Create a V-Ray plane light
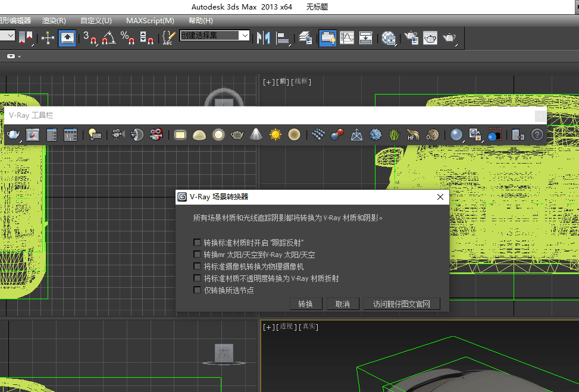This screenshot has height=392, width=579. (180, 135)
